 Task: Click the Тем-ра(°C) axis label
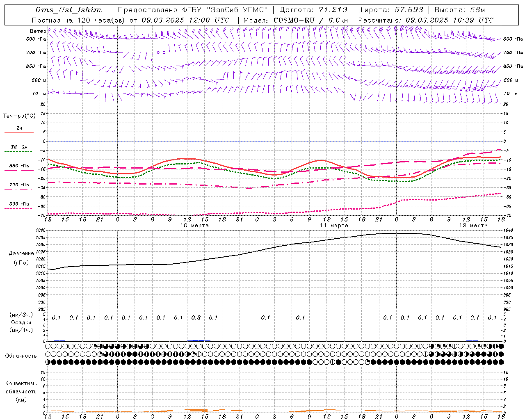(x=19, y=116)
